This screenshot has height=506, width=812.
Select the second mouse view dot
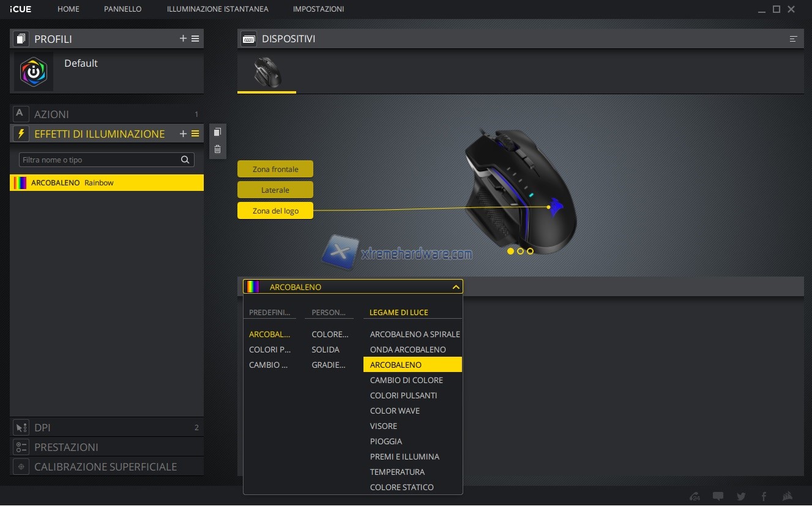(521, 251)
